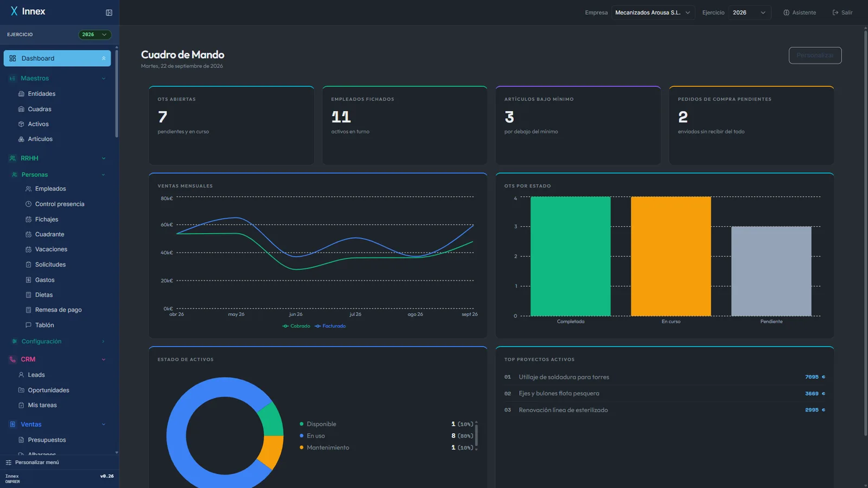Screen dimensions: 868x488
Task: Click the Personalizar button
Action: (815, 55)
